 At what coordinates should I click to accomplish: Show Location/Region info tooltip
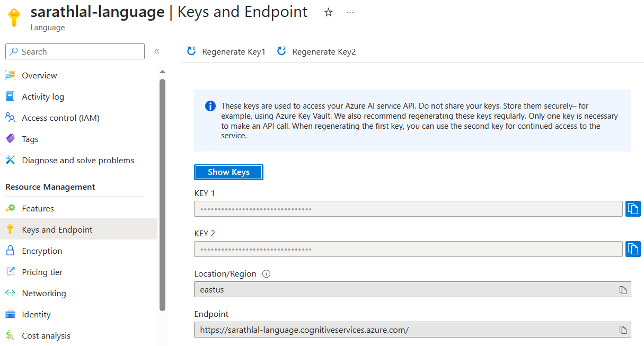266,273
